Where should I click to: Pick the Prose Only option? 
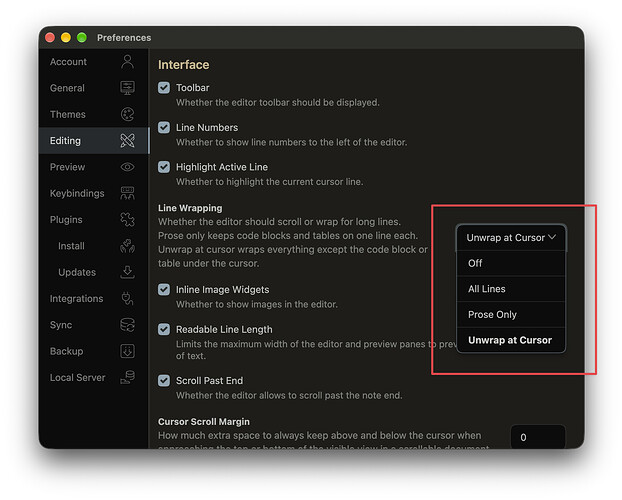(x=511, y=315)
